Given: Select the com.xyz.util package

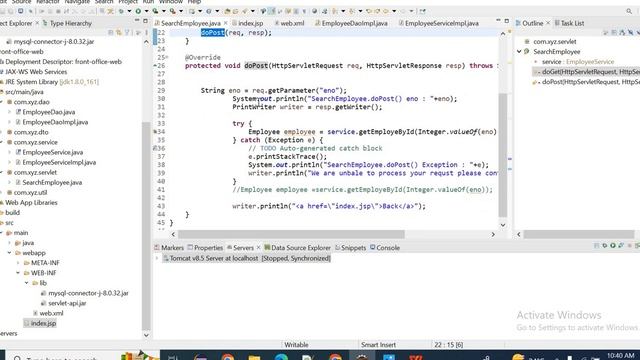Looking at the screenshot, I should (x=30, y=192).
